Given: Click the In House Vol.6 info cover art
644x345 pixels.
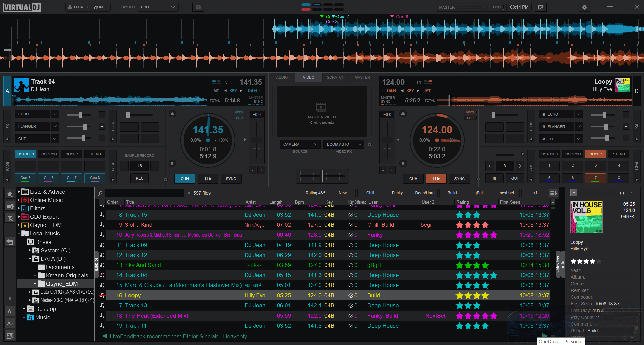Looking at the screenshot, I should pos(586,217).
